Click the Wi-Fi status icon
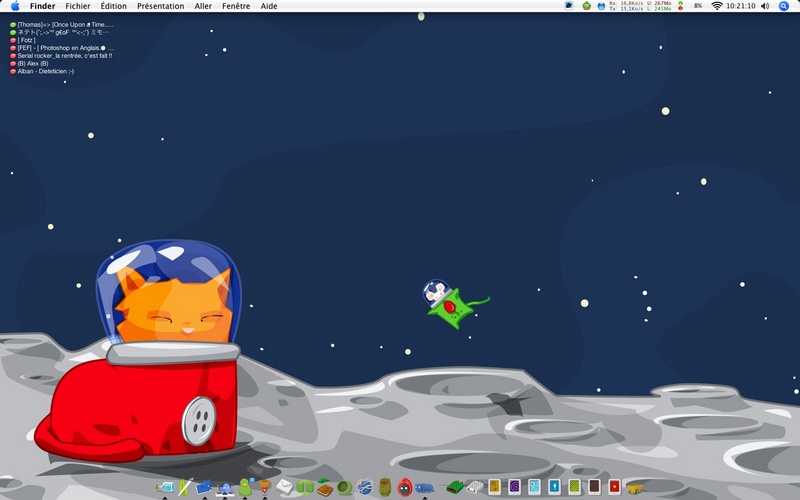The image size is (800, 500). tap(717, 6)
